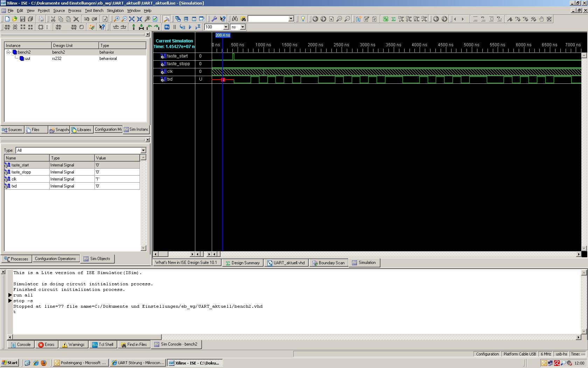588x368 pixels.
Task: Collapse the bench2 instance tree node
Action: [8, 52]
